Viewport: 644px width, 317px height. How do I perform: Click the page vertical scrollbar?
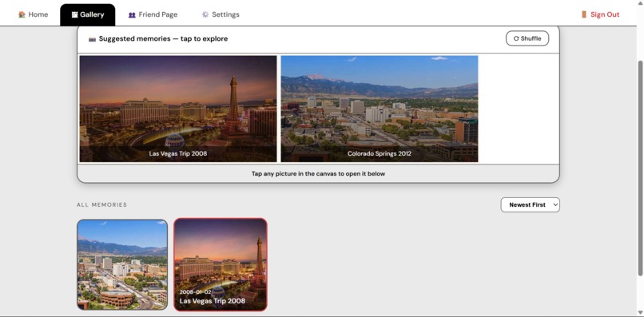[640, 168]
